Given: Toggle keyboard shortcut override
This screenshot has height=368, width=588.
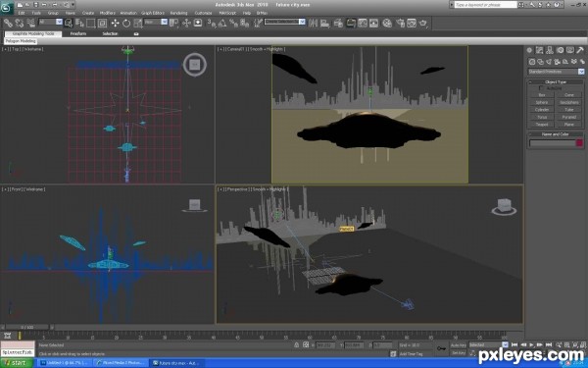Looking at the screenshot, I should (198, 24).
